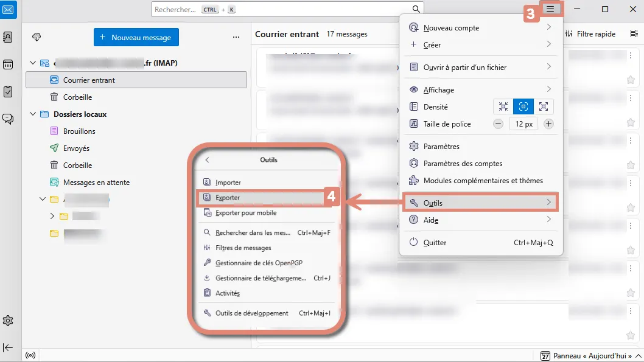Select Corbeille under the IMAP account
The height and width of the screenshot is (362, 644).
coord(136,97)
